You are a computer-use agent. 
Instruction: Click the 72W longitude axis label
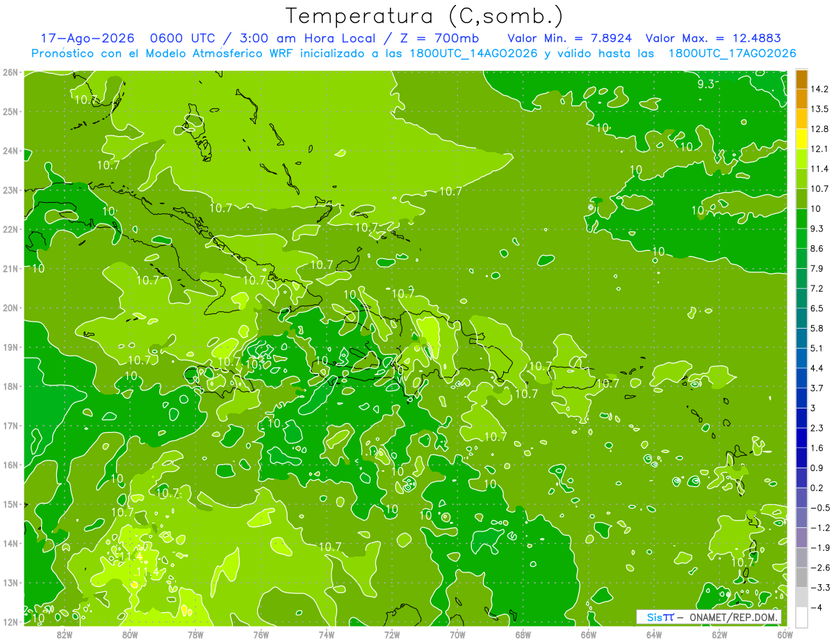(x=392, y=634)
